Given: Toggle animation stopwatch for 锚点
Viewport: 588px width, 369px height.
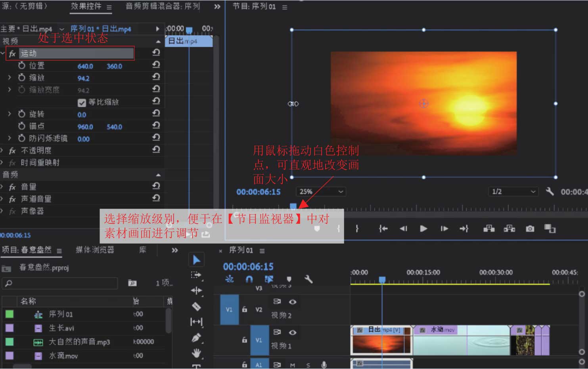Looking at the screenshot, I should [22, 126].
